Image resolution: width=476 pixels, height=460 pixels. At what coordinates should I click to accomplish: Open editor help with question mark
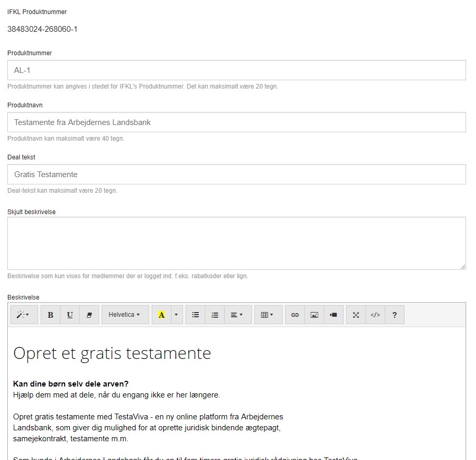[x=395, y=315]
